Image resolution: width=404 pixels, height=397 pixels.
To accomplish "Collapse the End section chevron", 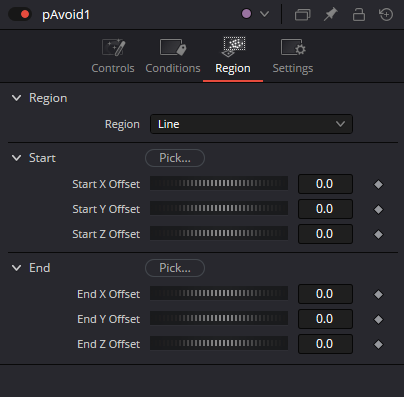I will point(16,268).
